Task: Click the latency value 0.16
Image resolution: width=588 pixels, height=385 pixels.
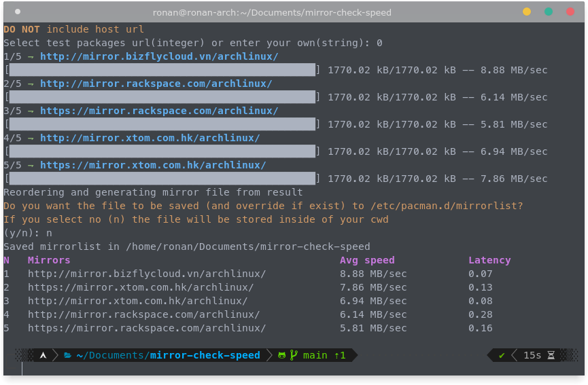Action: (x=481, y=328)
